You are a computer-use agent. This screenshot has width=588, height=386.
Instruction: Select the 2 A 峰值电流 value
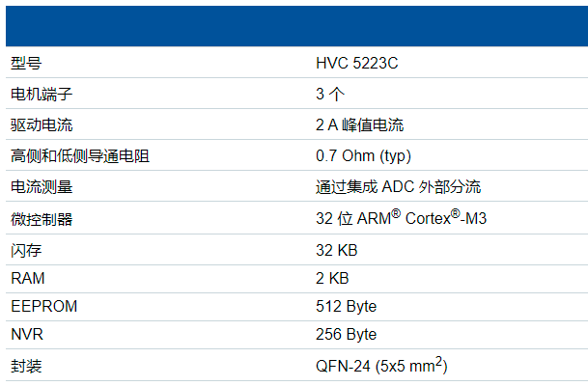click(359, 124)
